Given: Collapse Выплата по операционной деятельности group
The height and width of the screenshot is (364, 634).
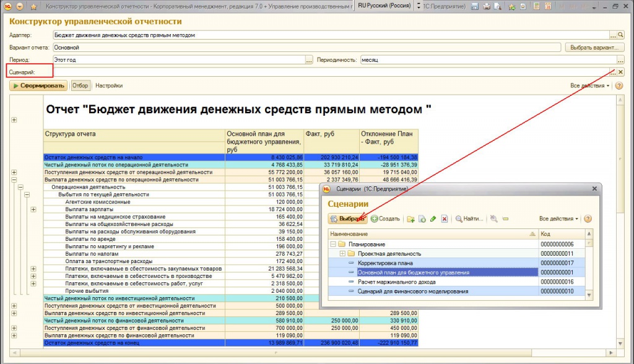Looking at the screenshot, I should (14, 180).
